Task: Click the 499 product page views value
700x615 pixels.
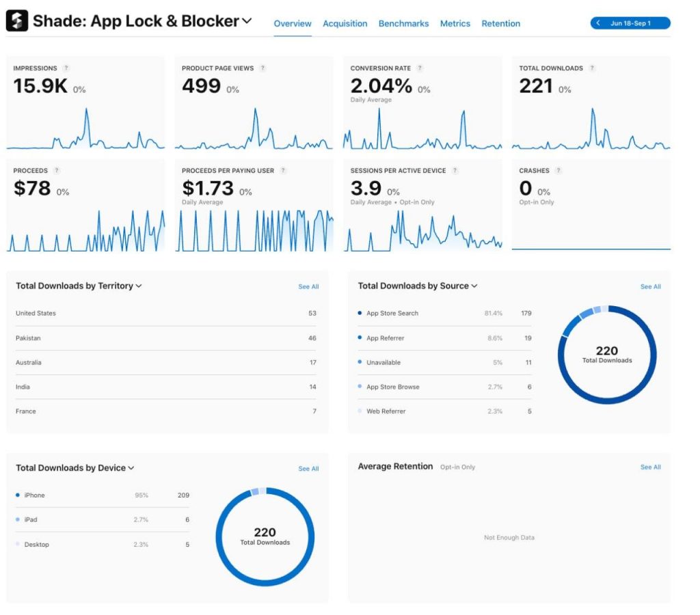Action: 202,85
